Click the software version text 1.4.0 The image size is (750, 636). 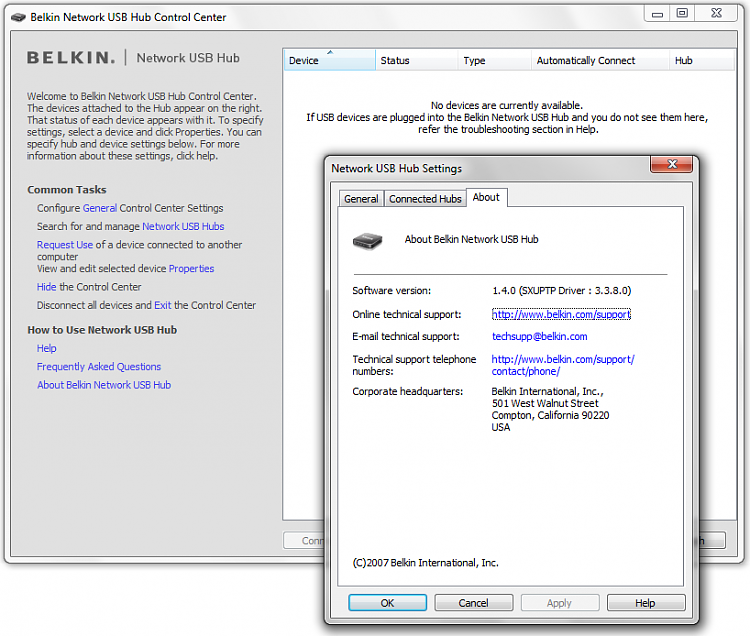562,291
